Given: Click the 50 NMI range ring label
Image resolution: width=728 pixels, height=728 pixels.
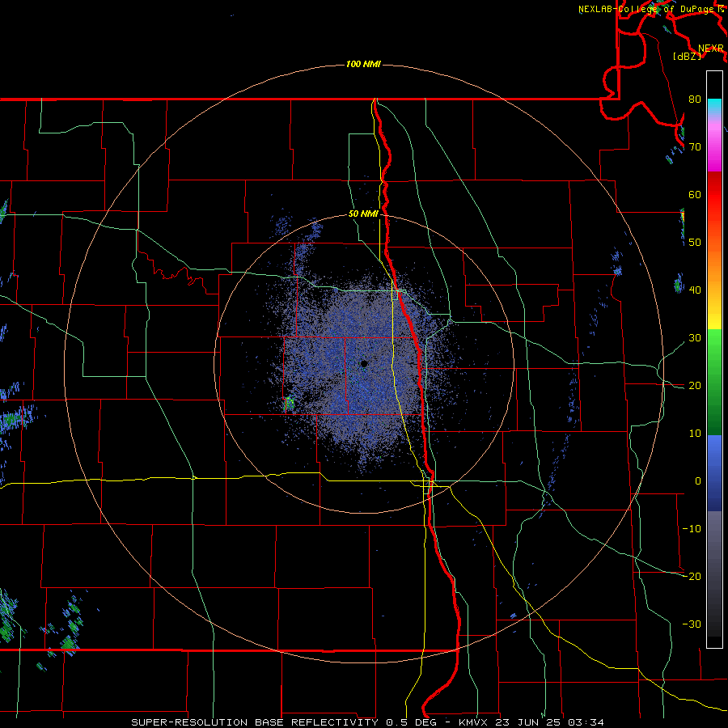Looking at the screenshot, I should click(363, 214).
